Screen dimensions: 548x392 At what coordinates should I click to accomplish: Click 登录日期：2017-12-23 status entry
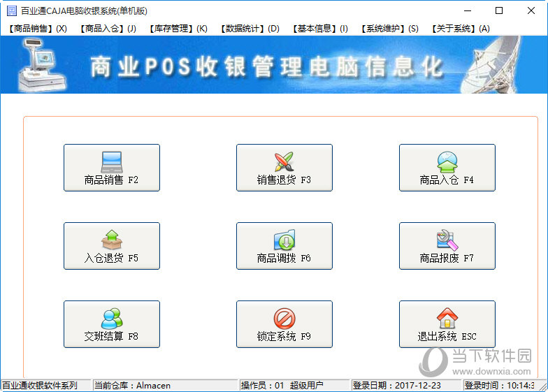click(x=407, y=386)
